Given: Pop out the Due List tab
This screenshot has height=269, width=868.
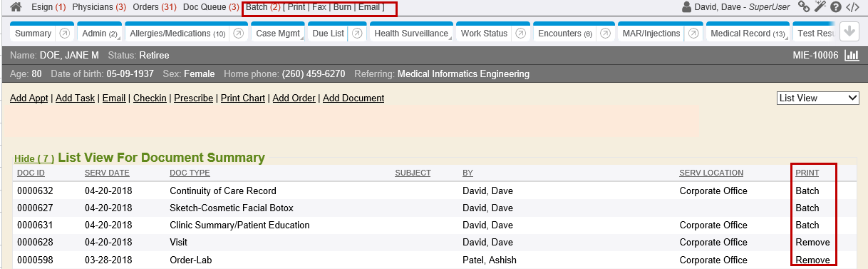Looking at the screenshot, I should [358, 34].
